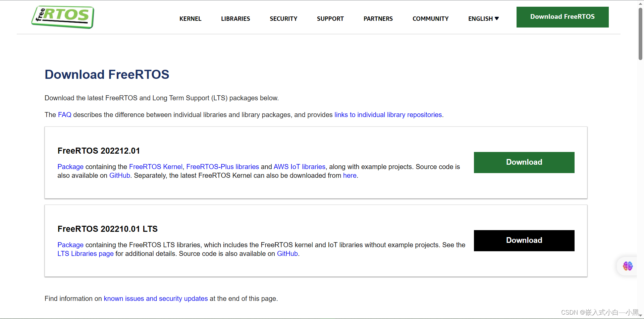Follow links to individual library repositories
This screenshot has width=644, height=319.
click(388, 115)
